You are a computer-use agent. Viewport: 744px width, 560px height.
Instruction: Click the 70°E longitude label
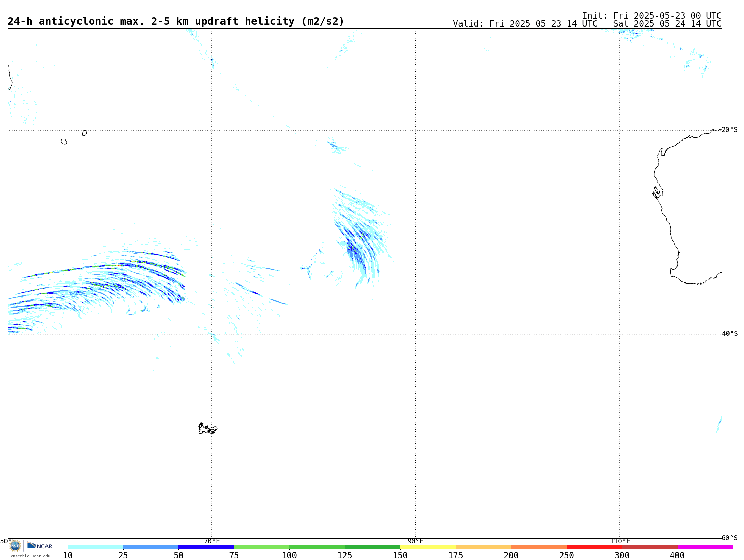pos(212,541)
